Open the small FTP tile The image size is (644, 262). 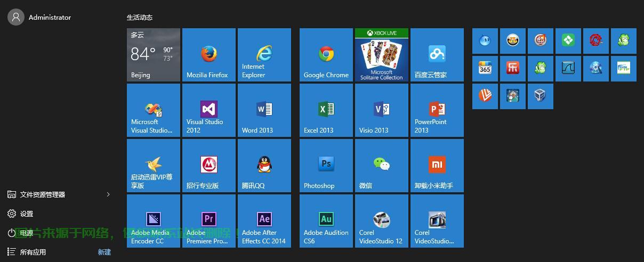click(624, 69)
